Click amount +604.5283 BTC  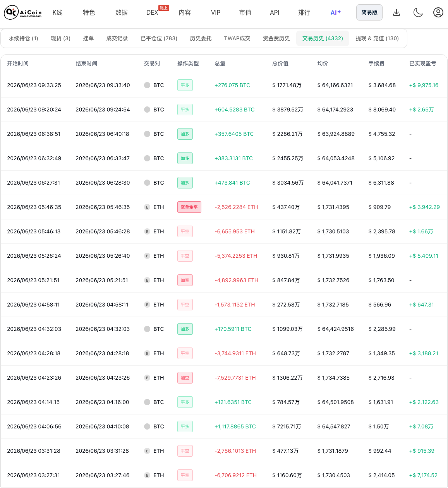[x=235, y=110]
